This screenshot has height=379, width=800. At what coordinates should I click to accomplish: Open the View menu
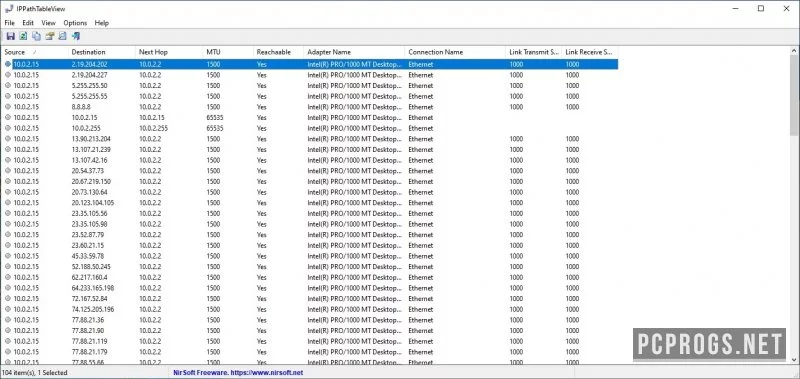(x=48, y=23)
